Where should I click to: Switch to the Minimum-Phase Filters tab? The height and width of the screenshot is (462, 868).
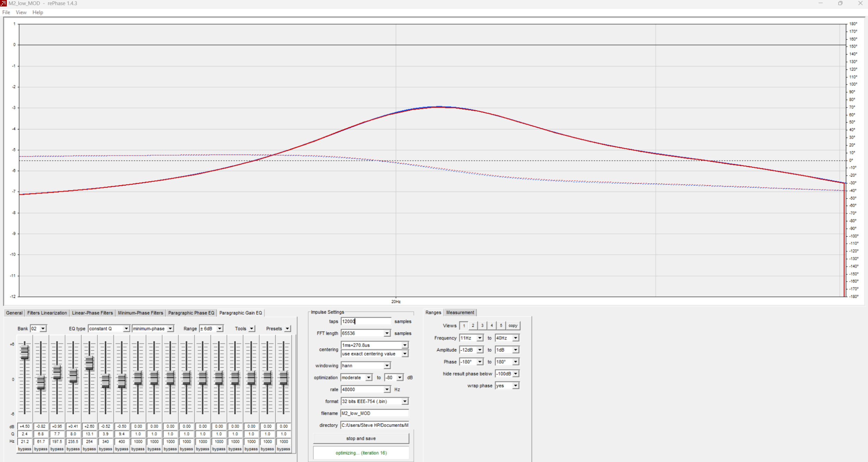tap(140, 313)
